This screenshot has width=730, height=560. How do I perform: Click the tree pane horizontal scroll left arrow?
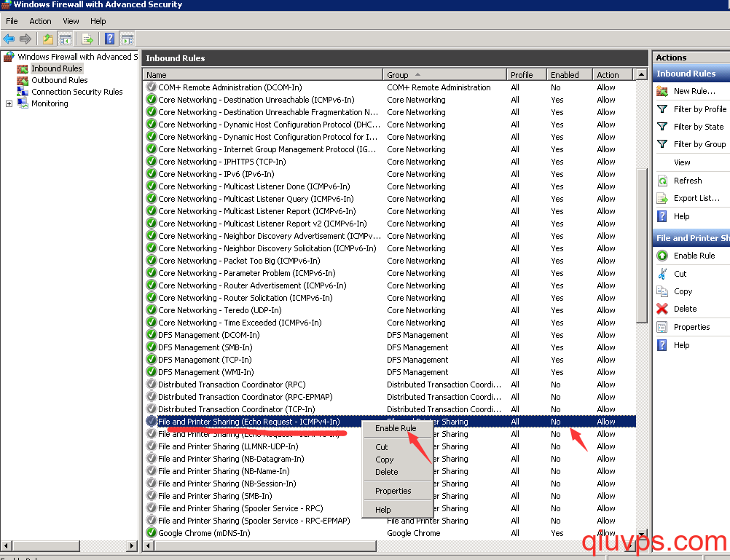pos(6,545)
